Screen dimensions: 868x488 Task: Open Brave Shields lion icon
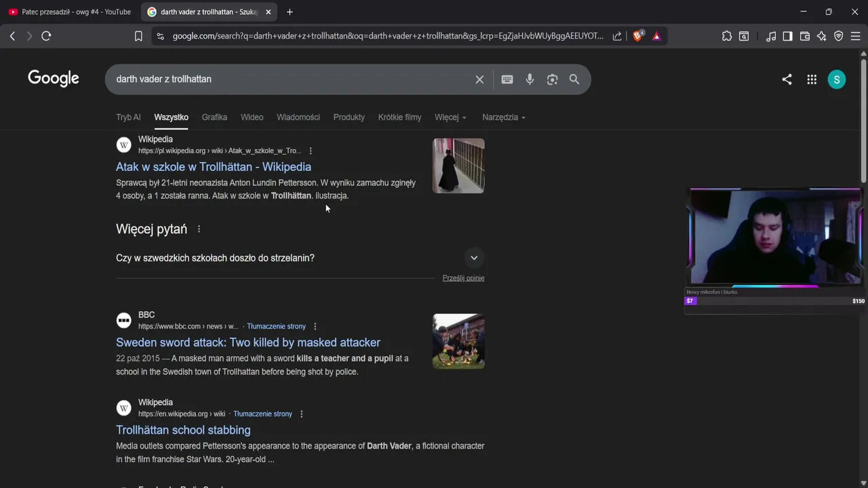click(x=638, y=36)
